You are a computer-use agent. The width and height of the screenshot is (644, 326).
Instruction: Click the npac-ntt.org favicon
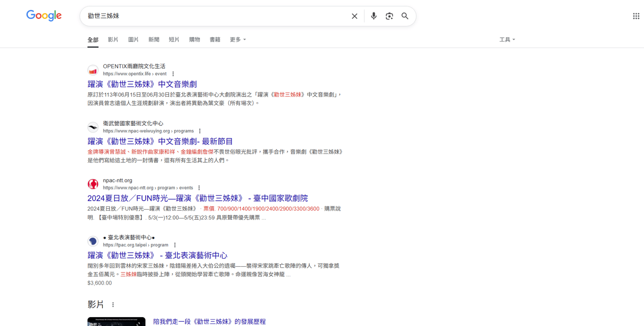click(x=93, y=184)
